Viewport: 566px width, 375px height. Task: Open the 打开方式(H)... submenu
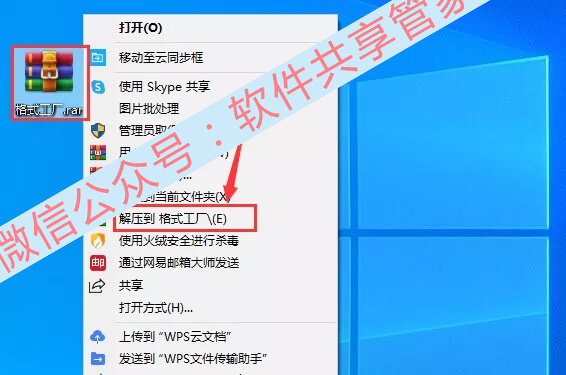[x=156, y=308]
